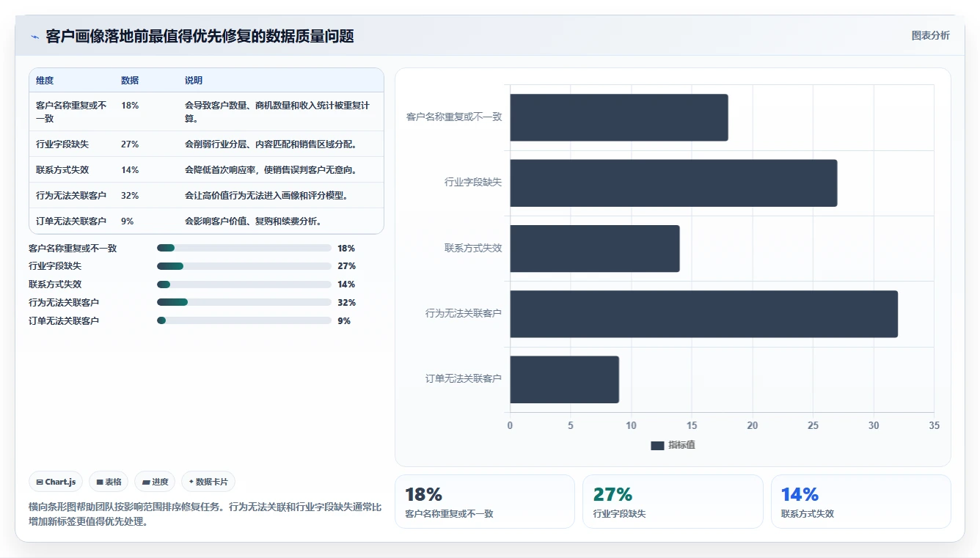Click the 32% value beside progress bar
The image size is (980, 558).
pos(346,303)
